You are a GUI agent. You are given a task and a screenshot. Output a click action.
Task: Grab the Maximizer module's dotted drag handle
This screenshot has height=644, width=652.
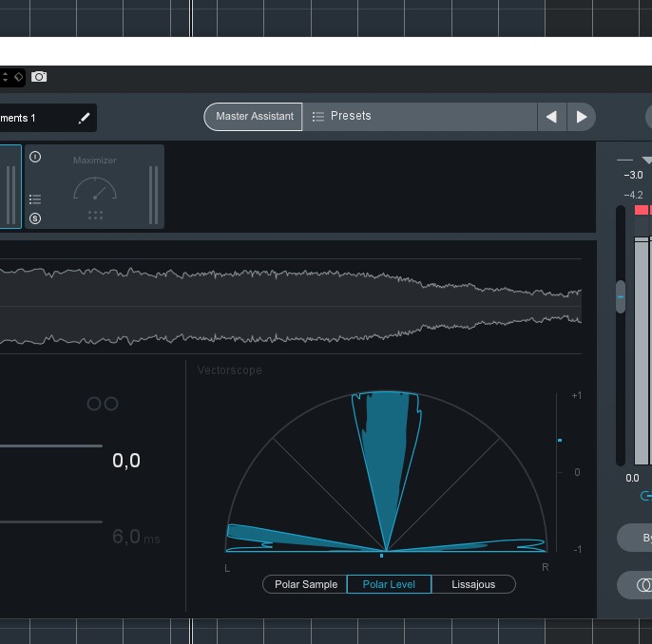click(95, 216)
